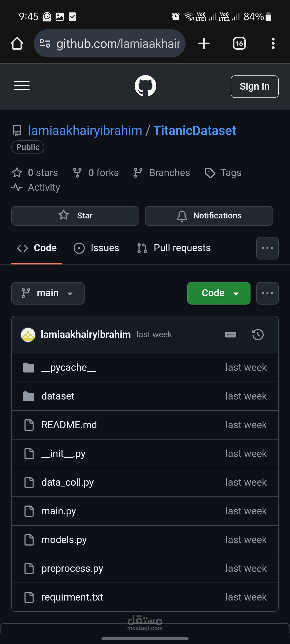Expand the latest commit message ellipsis

pyautogui.click(x=231, y=335)
